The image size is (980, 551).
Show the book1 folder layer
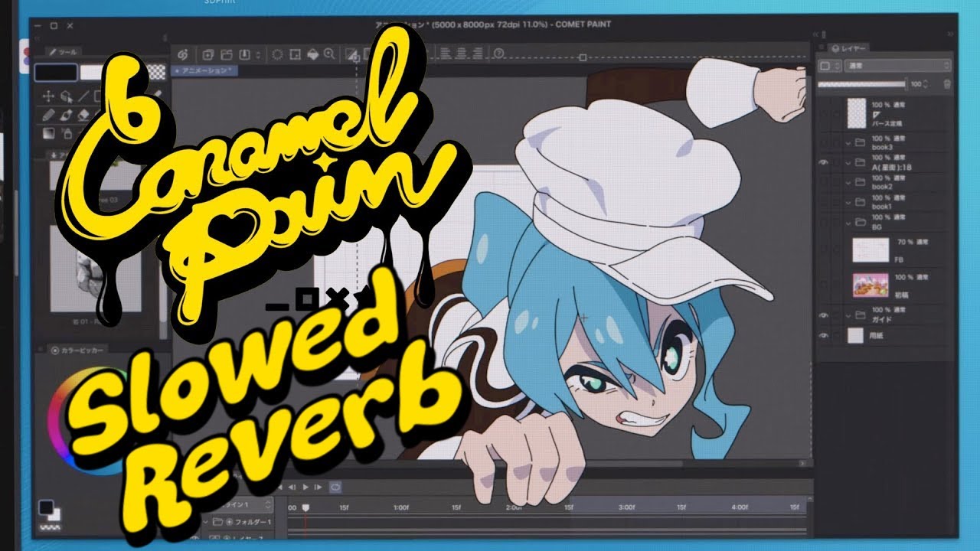click(x=825, y=203)
